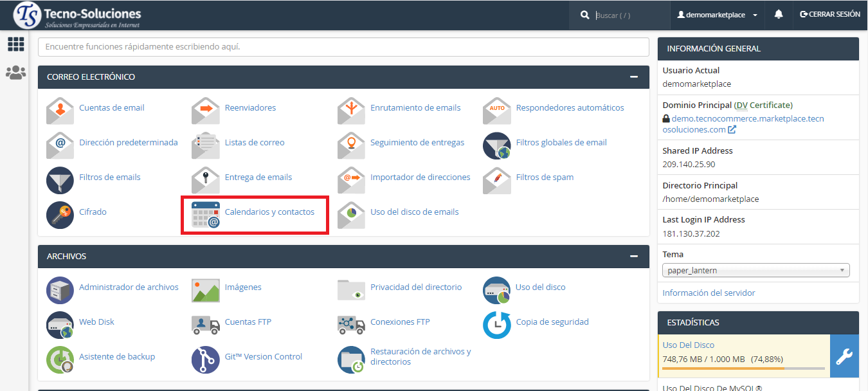Collapse the Correo Electrónico section

point(634,77)
